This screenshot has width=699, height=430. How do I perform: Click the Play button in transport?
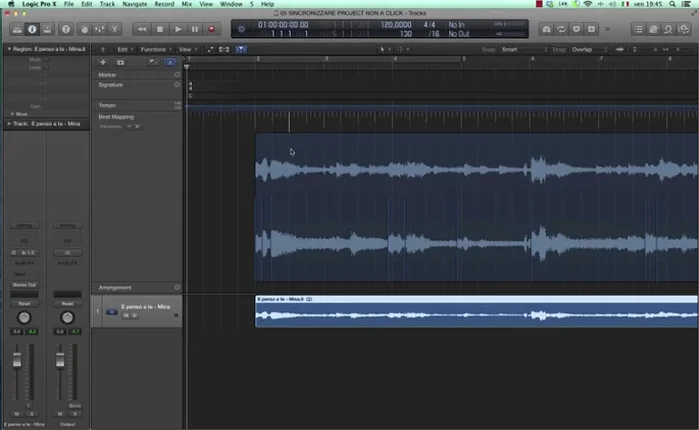coord(178,29)
